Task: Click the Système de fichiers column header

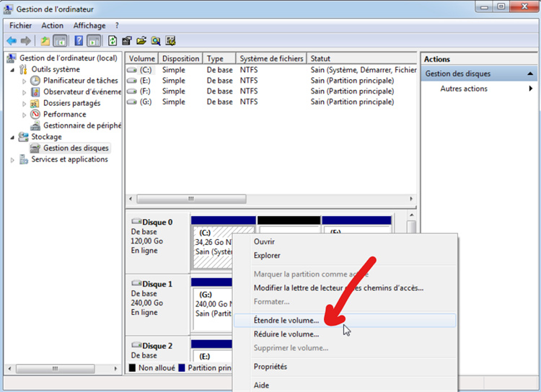Action: (x=271, y=58)
